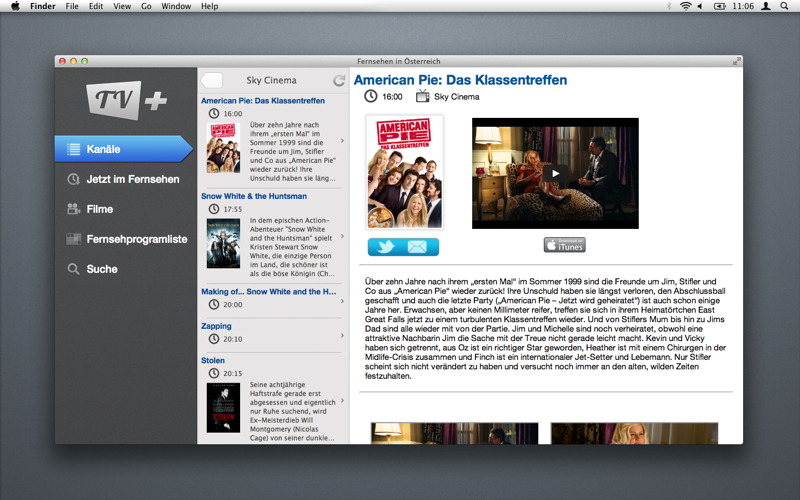Go to Fernsehprogramliste

137,239
